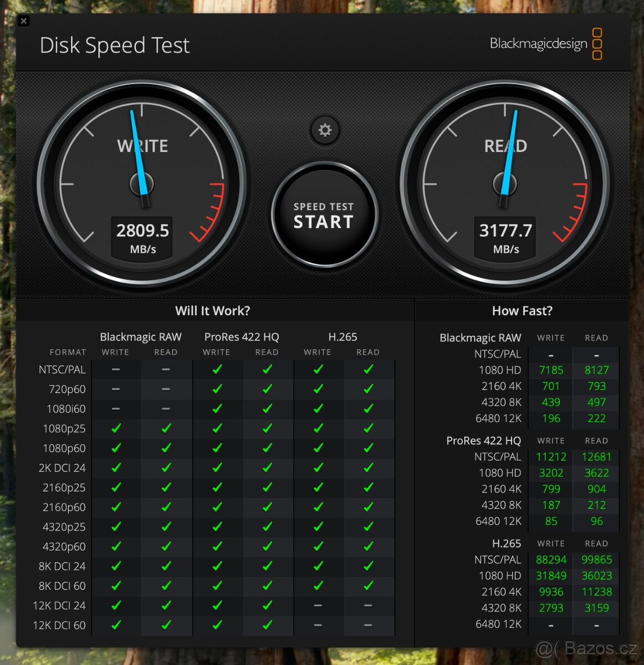
Task: Click the Bazos.cz watermark link
Action: pos(586,648)
